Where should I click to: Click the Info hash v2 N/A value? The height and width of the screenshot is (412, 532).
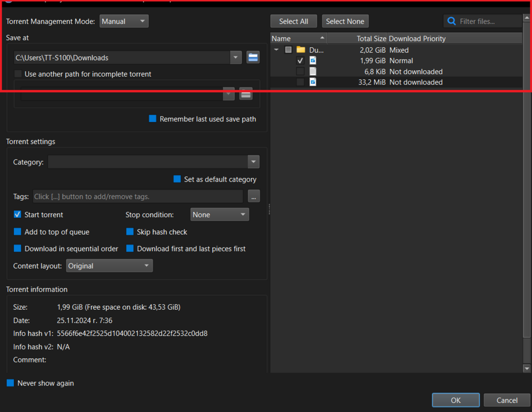click(x=63, y=347)
